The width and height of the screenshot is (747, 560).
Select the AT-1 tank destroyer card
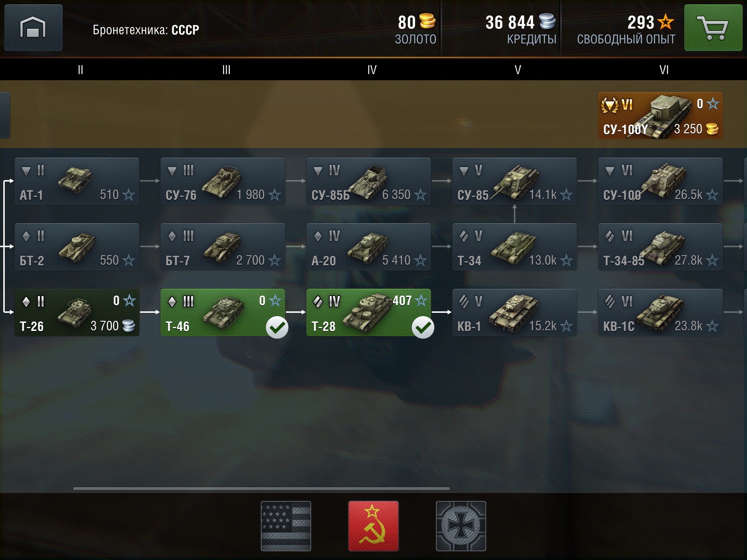77,181
